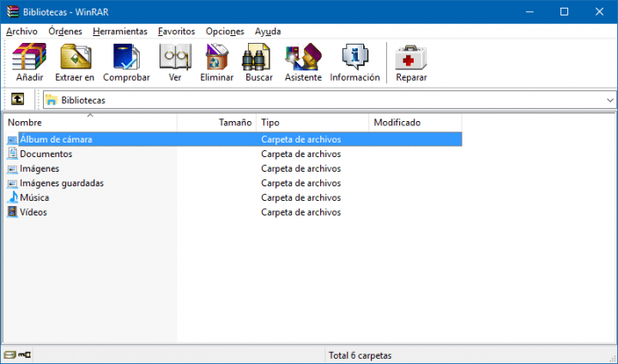Click the Vídeos film icon
Viewport: 618px width, 364px height.
(13, 212)
